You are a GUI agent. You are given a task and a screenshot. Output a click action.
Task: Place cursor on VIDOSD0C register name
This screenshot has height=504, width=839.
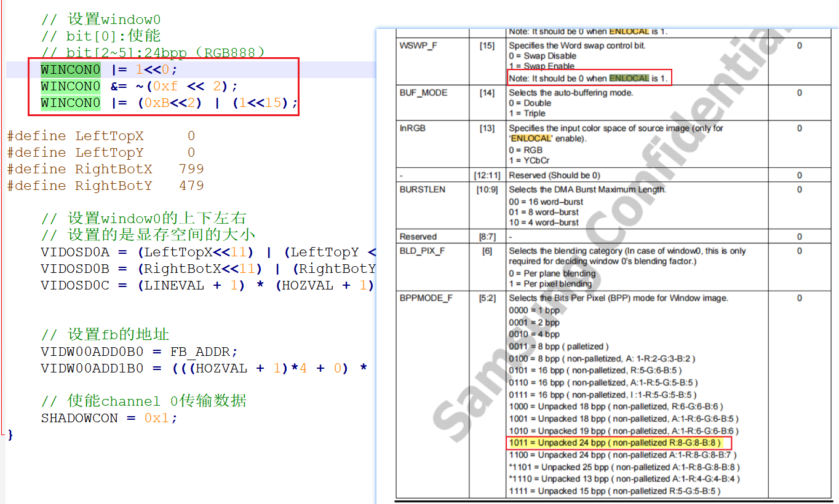coord(74,285)
